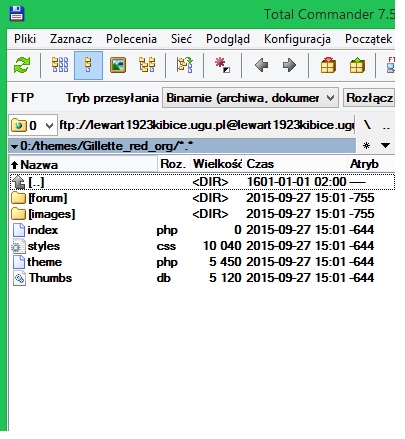Image resolution: width=405 pixels, height=439 pixels.
Task: Click the FTP label in connection bar
Action: pos(23,98)
